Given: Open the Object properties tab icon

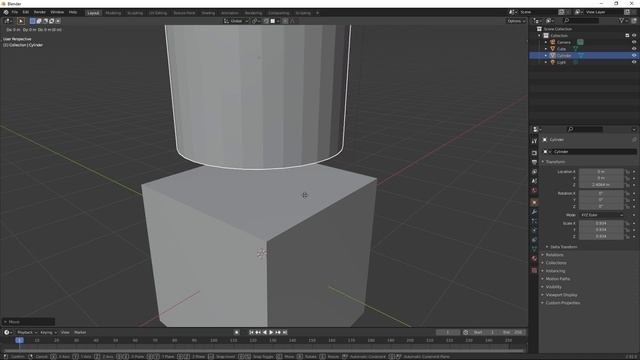Looking at the screenshot, I should [534, 202].
